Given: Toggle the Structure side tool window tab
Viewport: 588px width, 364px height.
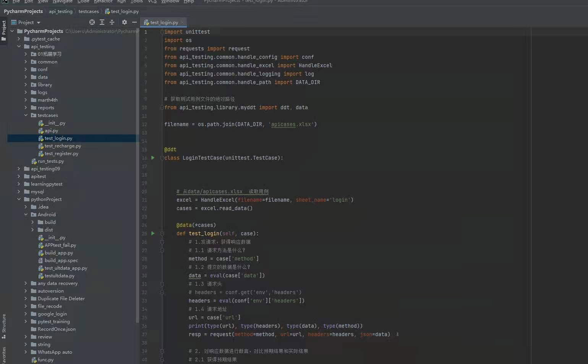Looking at the screenshot, I should (4, 326).
